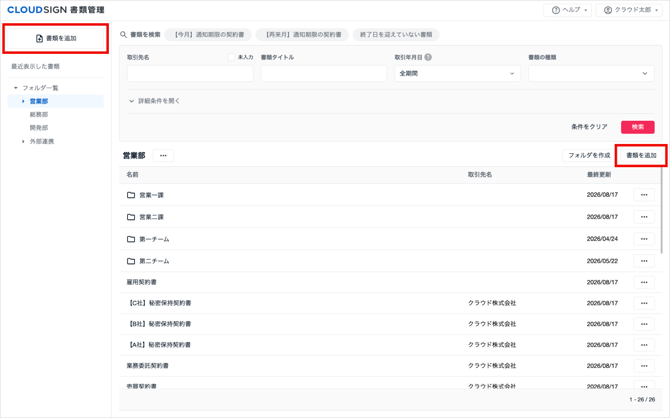Click 条件をクリア to reset filters
670x418 pixels.
(x=589, y=127)
